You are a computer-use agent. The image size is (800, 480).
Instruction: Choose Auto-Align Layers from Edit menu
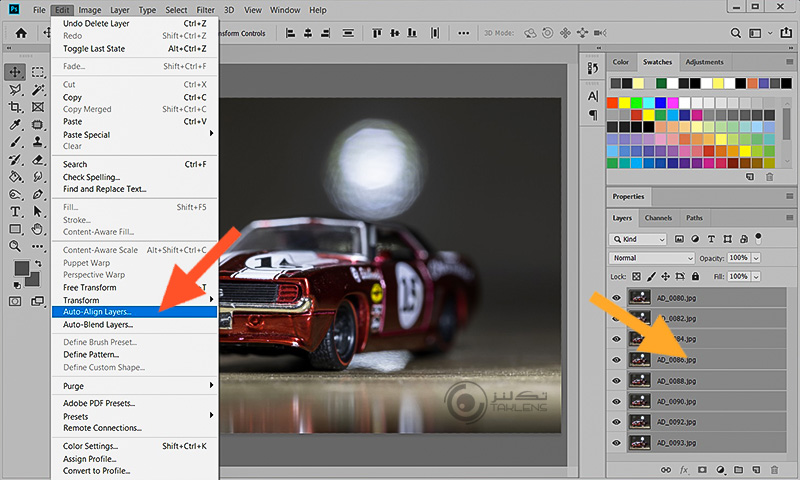click(97, 312)
